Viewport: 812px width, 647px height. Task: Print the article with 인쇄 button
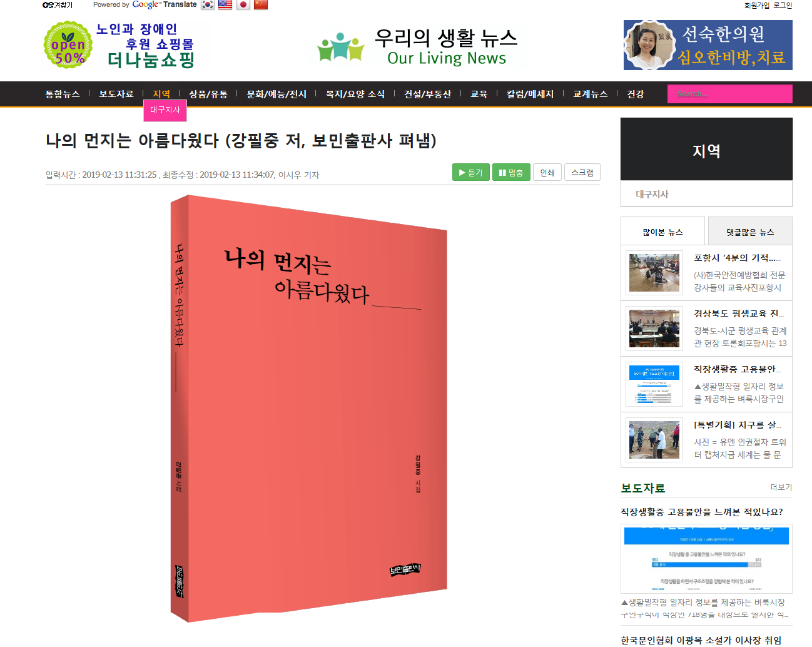(x=547, y=172)
